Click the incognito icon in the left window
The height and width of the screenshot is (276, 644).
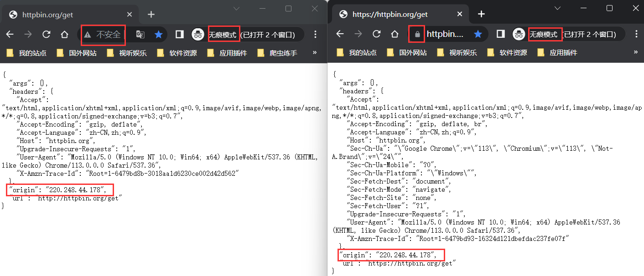(197, 34)
